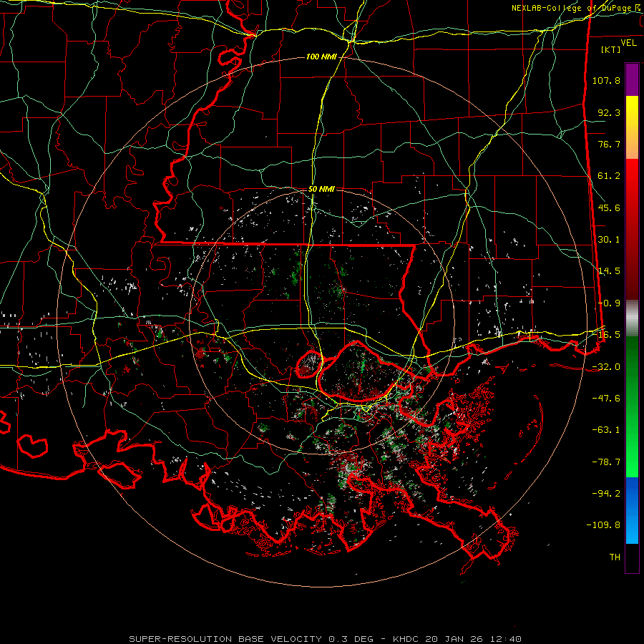Click the -32.0 legend value
644x644 pixels.
coord(606,367)
